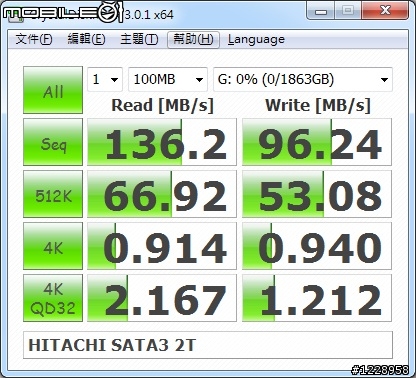This screenshot has width=416, height=378.
Task: Maximize the benchmark window
Action: click(348, 11)
